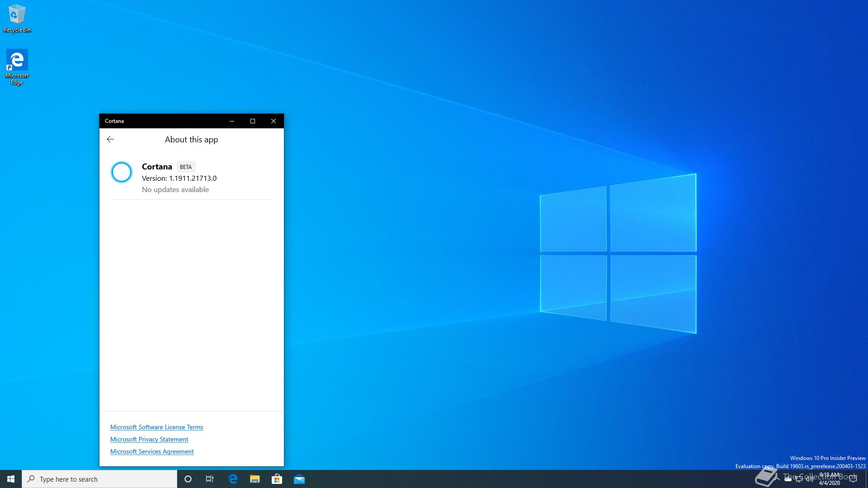Open the Action Center notifications icon
Screen dimensions: 868x488
[x=853, y=479]
